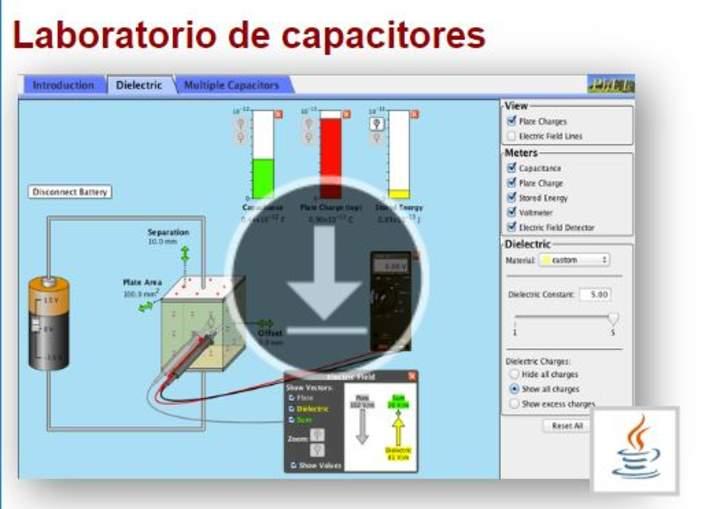Click the Reset All button

(567, 426)
